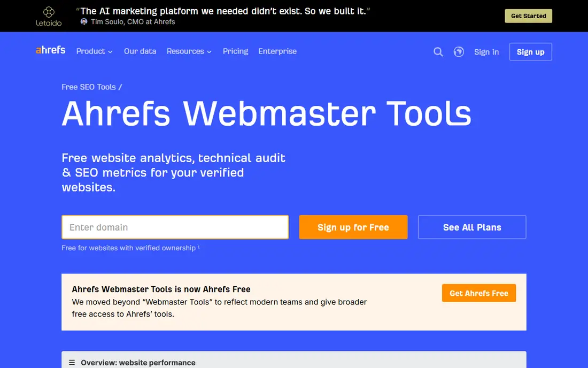Viewport: 588px width, 368px height.
Task: Open the Enterprise menu item
Action: pyautogui.click(x=277, y=51)
